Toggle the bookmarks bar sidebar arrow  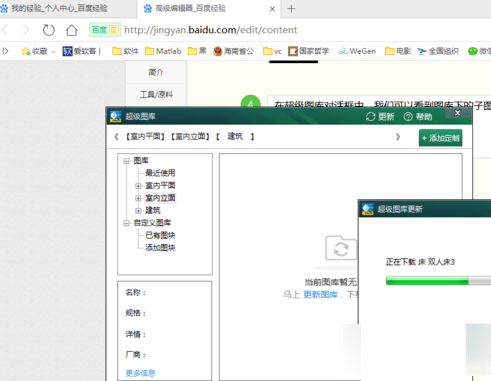[5, 51]
